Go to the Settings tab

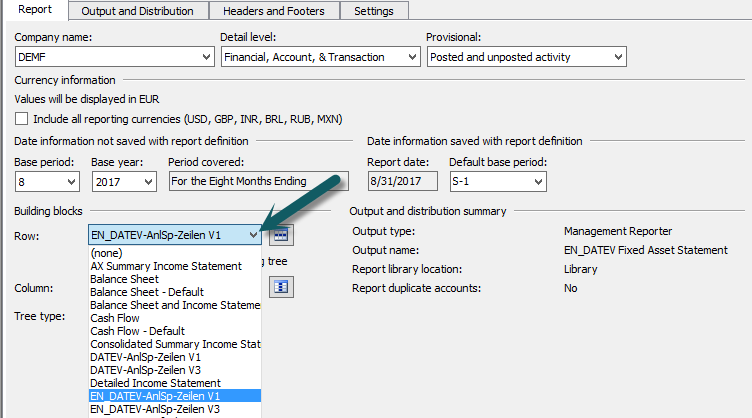374,11
